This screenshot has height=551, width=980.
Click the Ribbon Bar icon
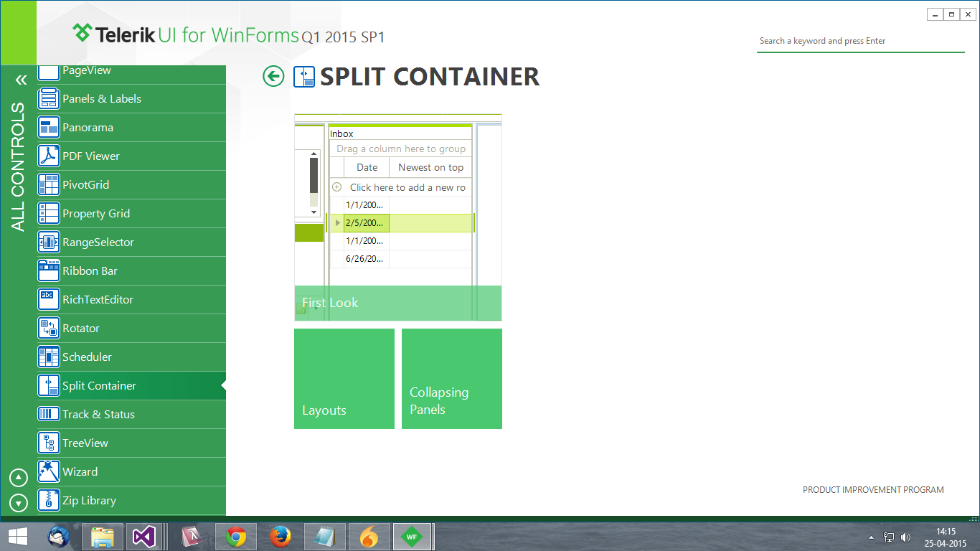click(x=49, y=270)
